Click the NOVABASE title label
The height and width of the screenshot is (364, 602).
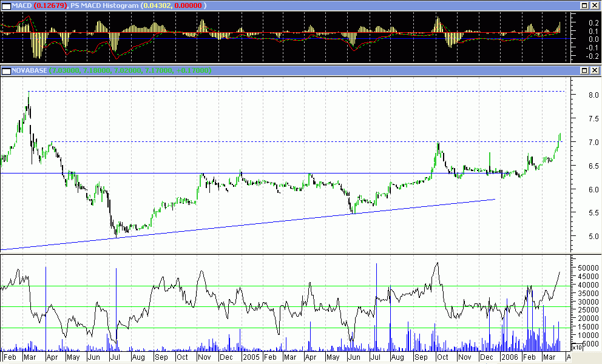30,71
